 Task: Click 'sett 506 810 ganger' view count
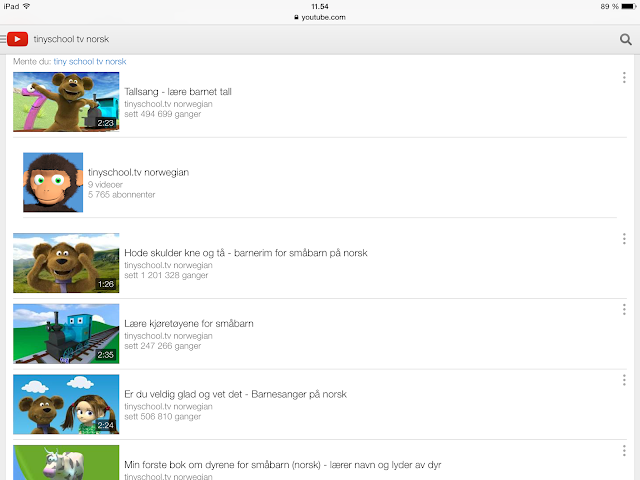162,416
